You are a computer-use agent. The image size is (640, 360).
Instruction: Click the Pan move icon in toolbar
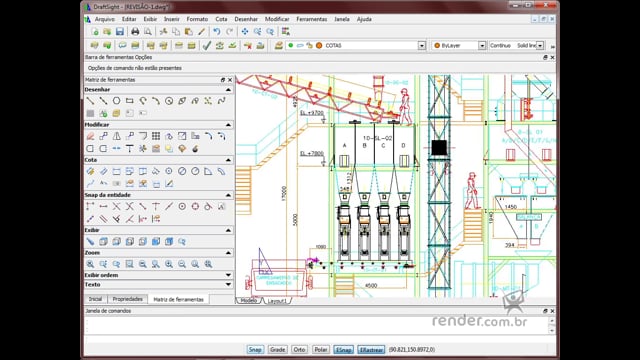pos(244,31)
